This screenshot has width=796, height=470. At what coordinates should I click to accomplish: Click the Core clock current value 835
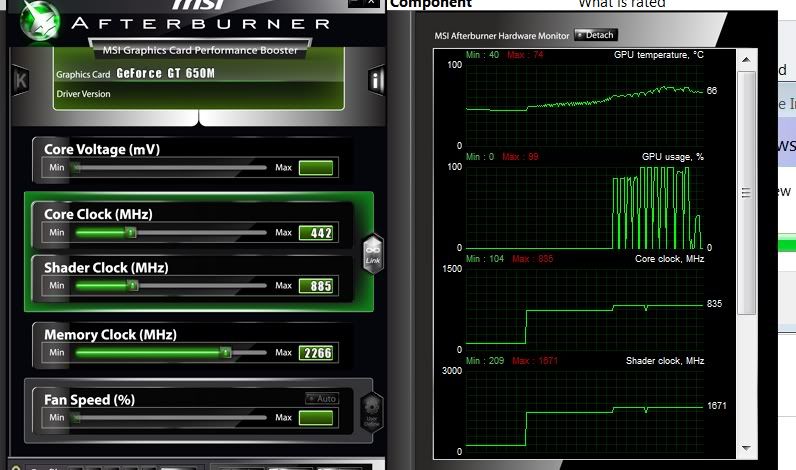(x=714, y=304)
